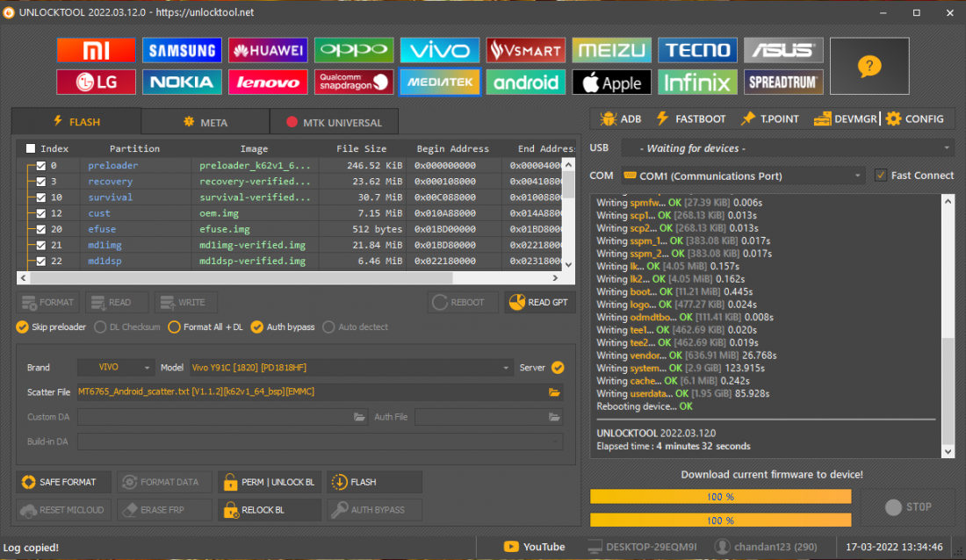Select the Vivo brand logo tile

pos(439,50)
